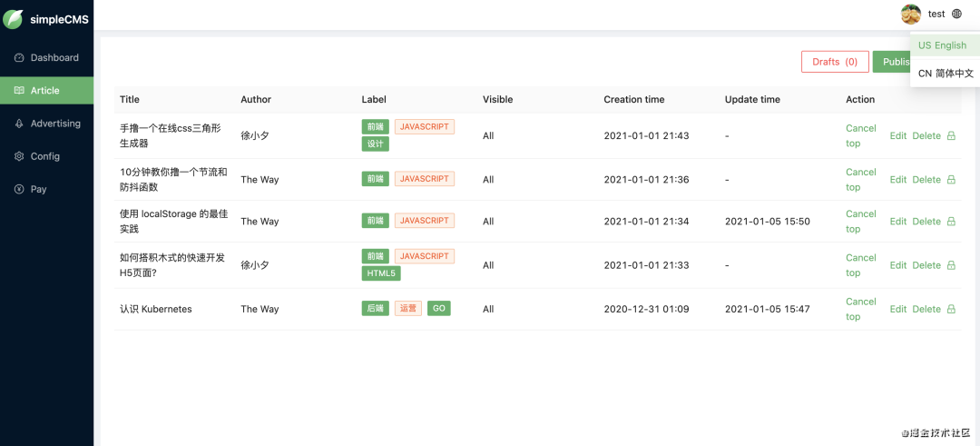Edit the css三角形生成器 article
The height and width of the screenshot is (446, 980).
pyautogui.click(x=898, y=135)
